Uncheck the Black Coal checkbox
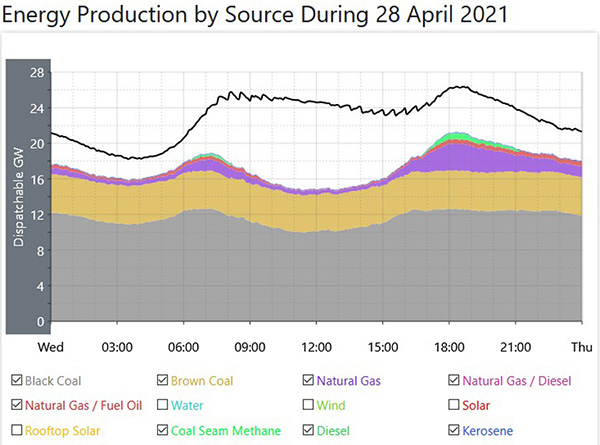600x445 pixels. point(16,381)
